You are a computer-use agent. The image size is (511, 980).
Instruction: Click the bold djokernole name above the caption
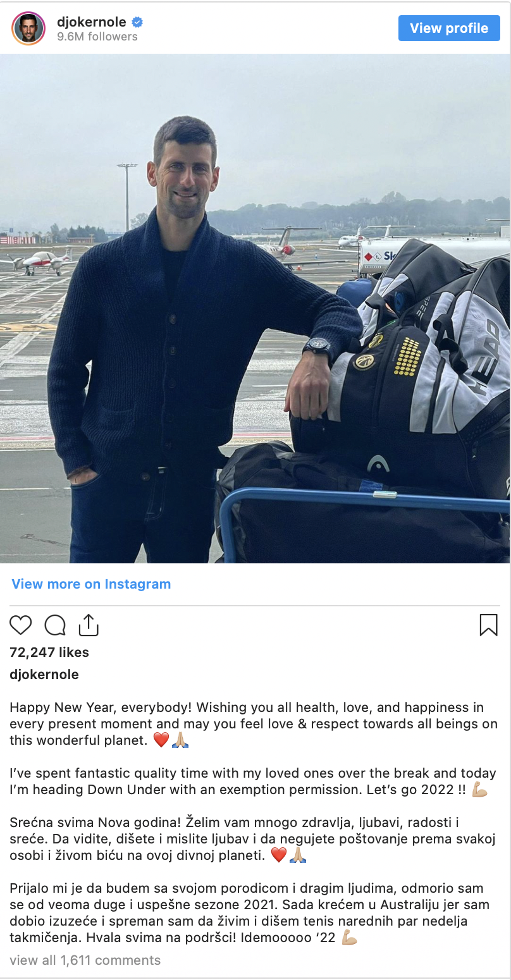pyautogui.click(x=44, y=675)
